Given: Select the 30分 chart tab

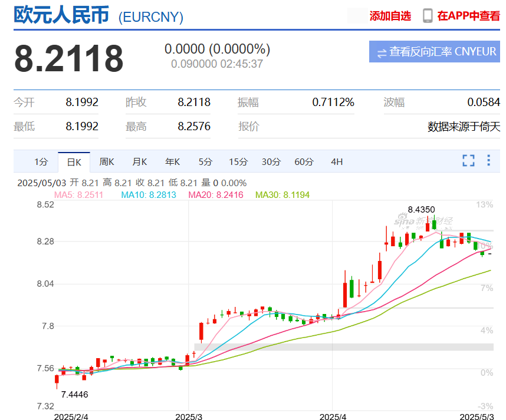Looking at the screenshot, I should pyautogui.click(x=271, y=162).
